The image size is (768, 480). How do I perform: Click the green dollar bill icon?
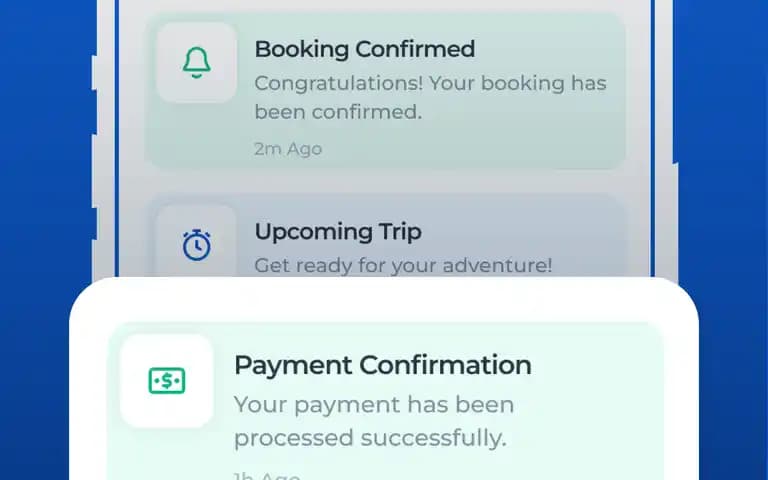167,381
